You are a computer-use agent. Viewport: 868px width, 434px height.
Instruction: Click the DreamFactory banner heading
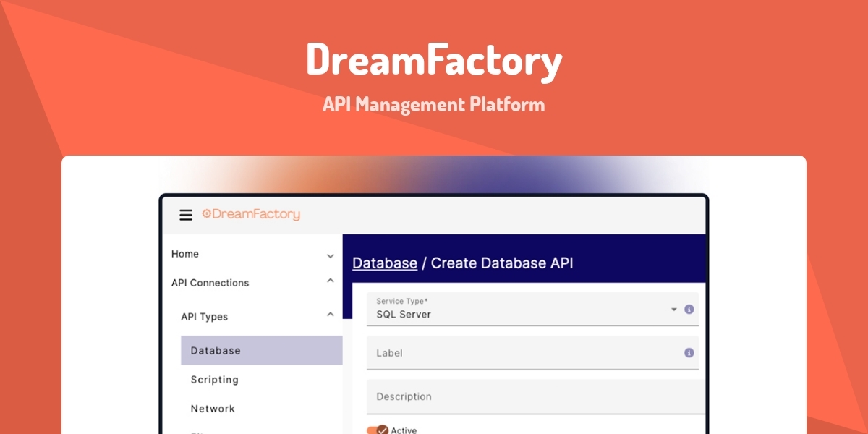pyautogui.click(x=434, y=61)
